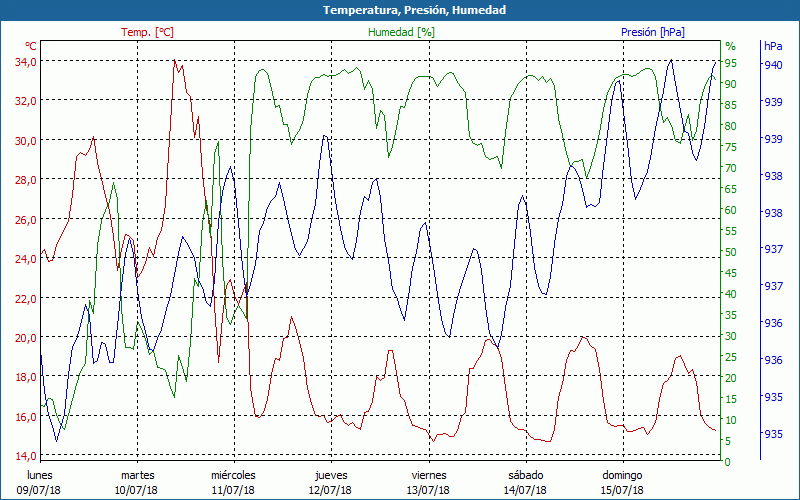
Task: Select the blue Presión [hPa] legend label
Action: tap(653, 32)
